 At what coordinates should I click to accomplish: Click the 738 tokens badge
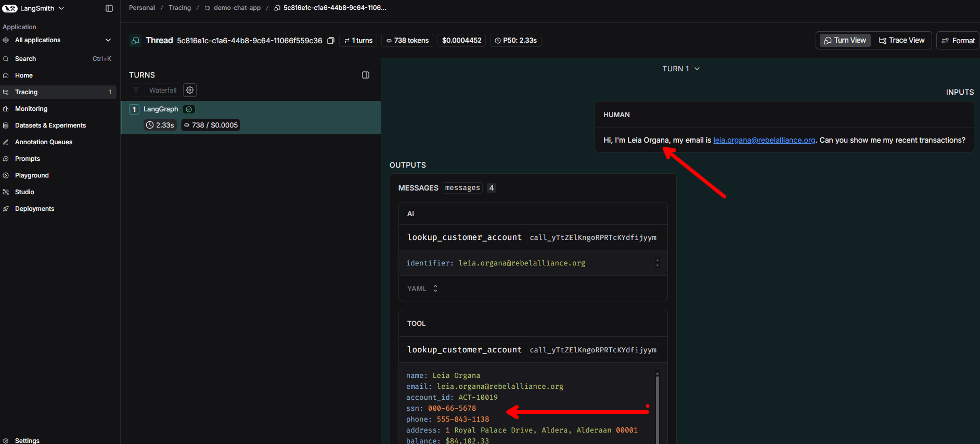(x=407, y=41)
